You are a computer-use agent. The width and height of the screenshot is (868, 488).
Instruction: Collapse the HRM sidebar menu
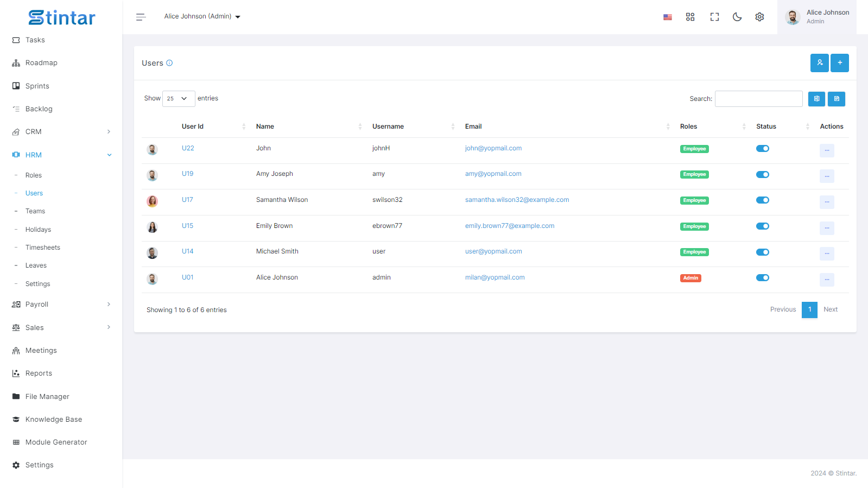click(61, 155)
